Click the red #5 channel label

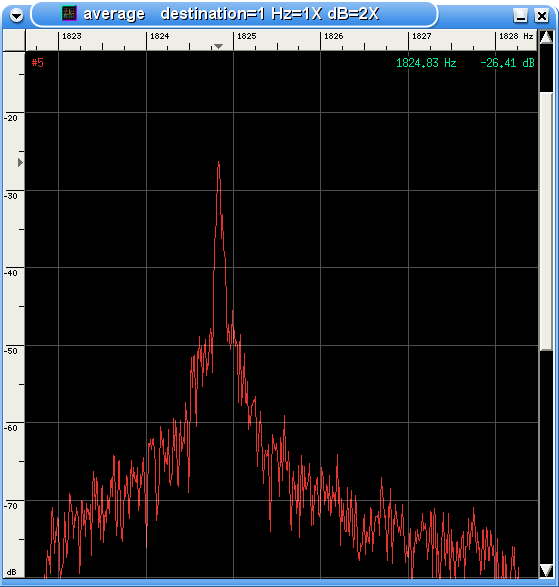tap(37, 63)
